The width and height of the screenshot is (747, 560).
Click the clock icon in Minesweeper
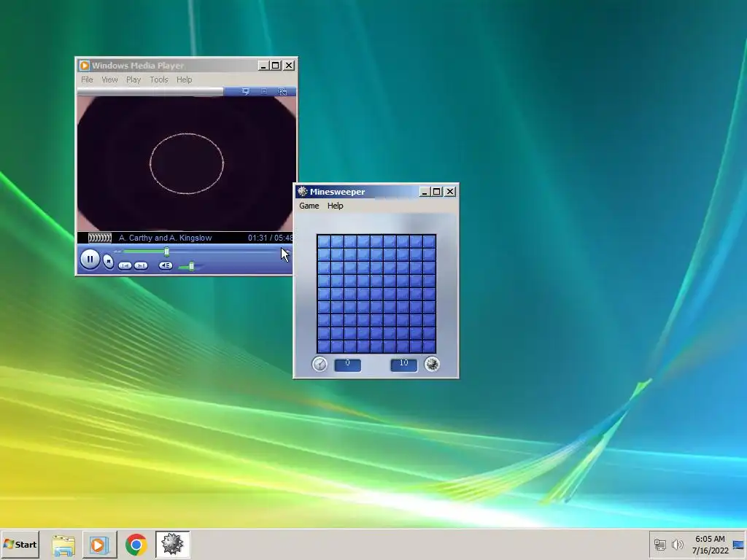[320, 365]
